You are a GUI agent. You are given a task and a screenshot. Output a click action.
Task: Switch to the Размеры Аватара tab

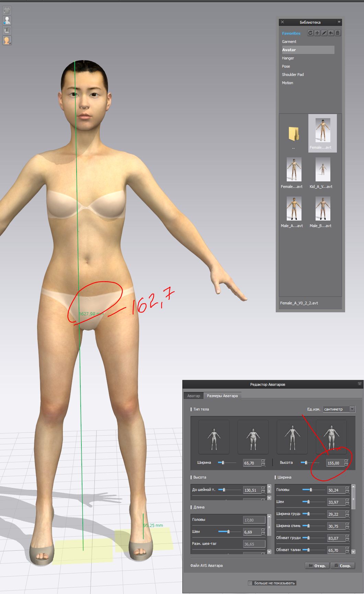pyautogui.click(x=222, y=396)
